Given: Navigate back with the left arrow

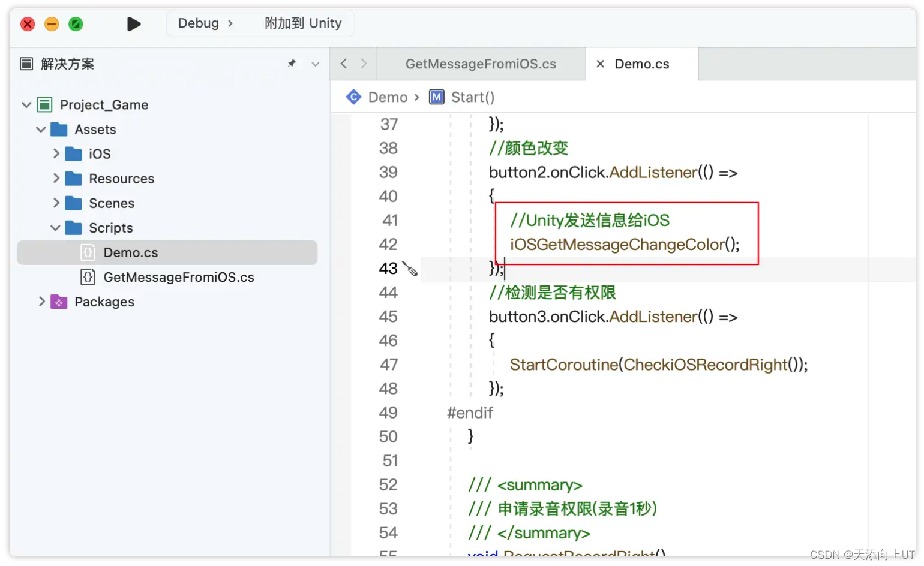Looking at the screenshot, I should [344, 64].
